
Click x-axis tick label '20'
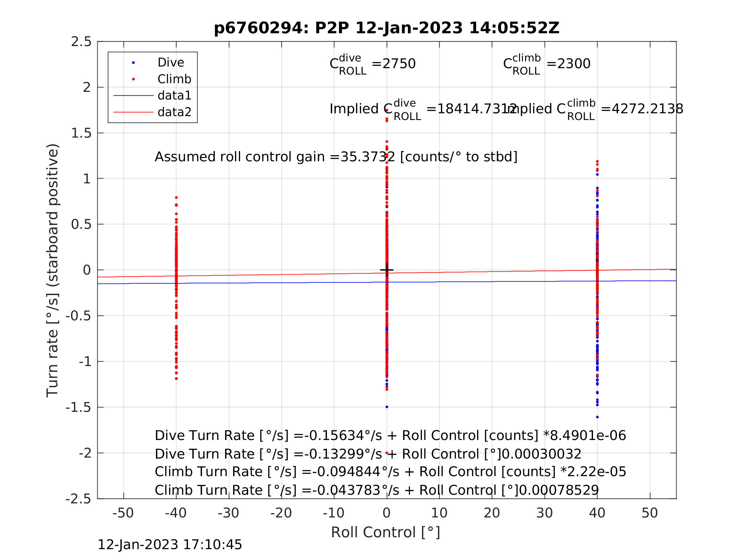[492, 513]
